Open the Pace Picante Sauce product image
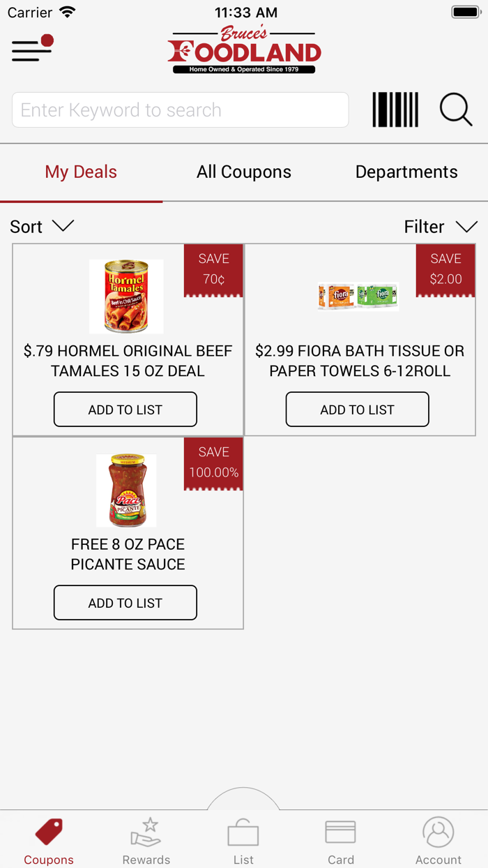Image resolution: width=488 pixels, height=868 pixels. pos(126,491)
